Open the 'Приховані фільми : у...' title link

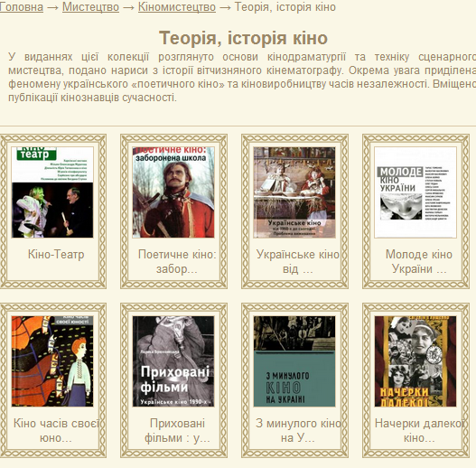[177, 431]
